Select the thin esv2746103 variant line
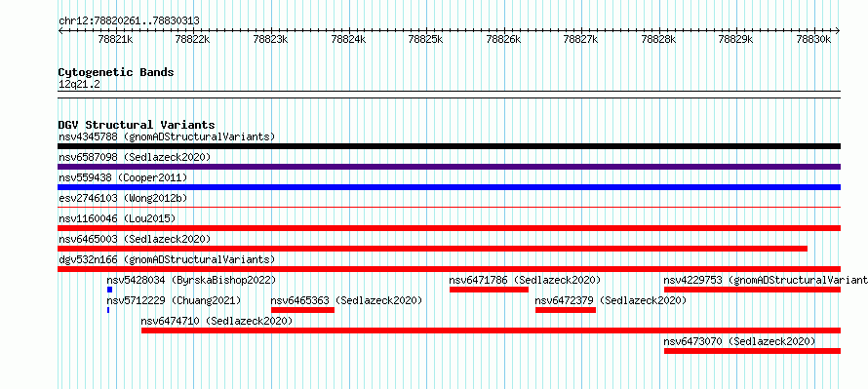The height and width of the screenshot is (389, 868). click(449, 208)
